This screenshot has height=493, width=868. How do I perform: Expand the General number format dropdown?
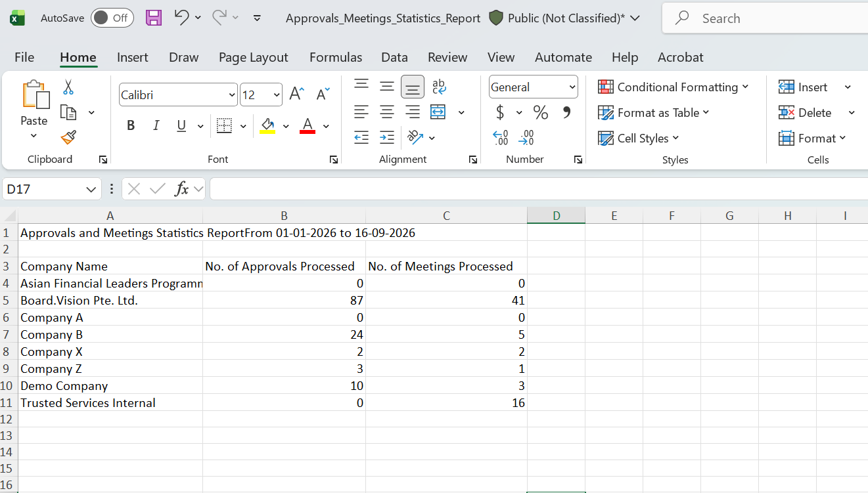click(572, 87)
